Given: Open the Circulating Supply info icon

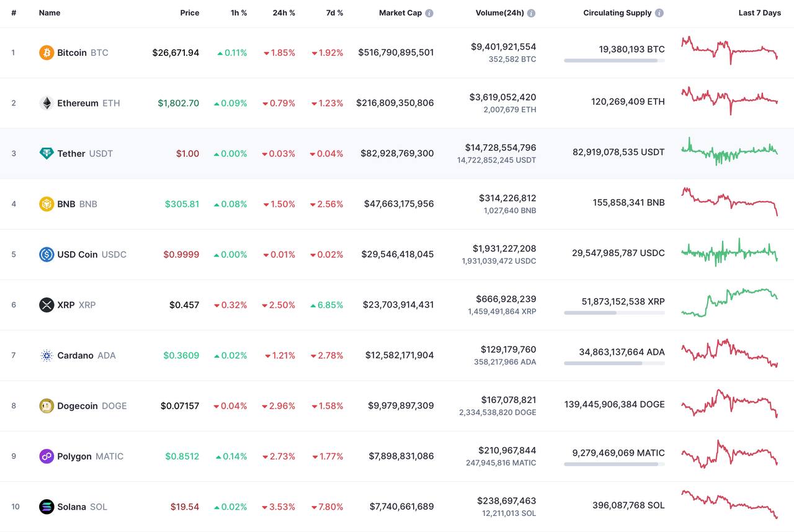Looking at the screenshot, I should pyautogui.click(x=659, y=13).
